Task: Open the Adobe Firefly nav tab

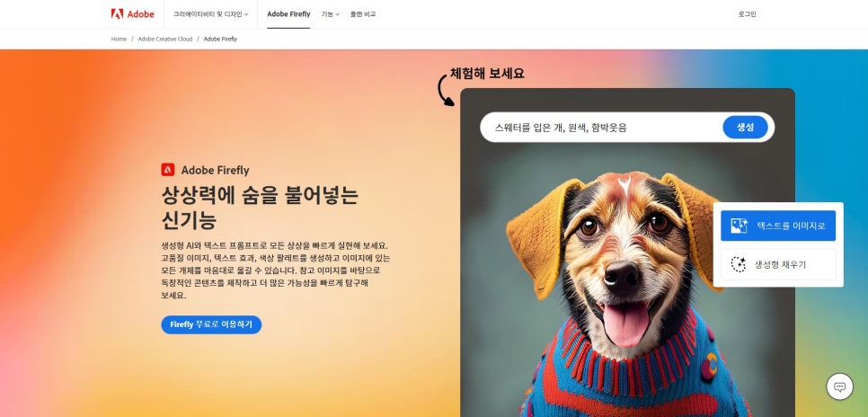Action: point(288,14)
